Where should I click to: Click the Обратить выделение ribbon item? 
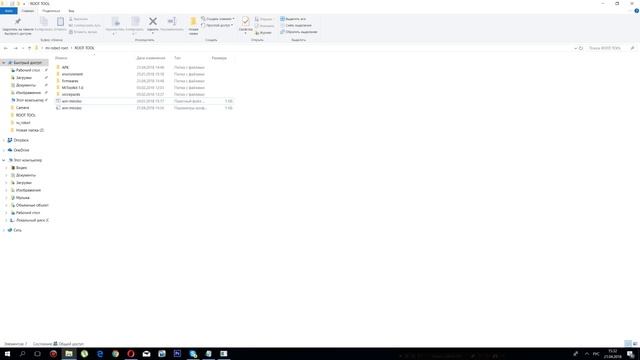(x=298, y=32)
